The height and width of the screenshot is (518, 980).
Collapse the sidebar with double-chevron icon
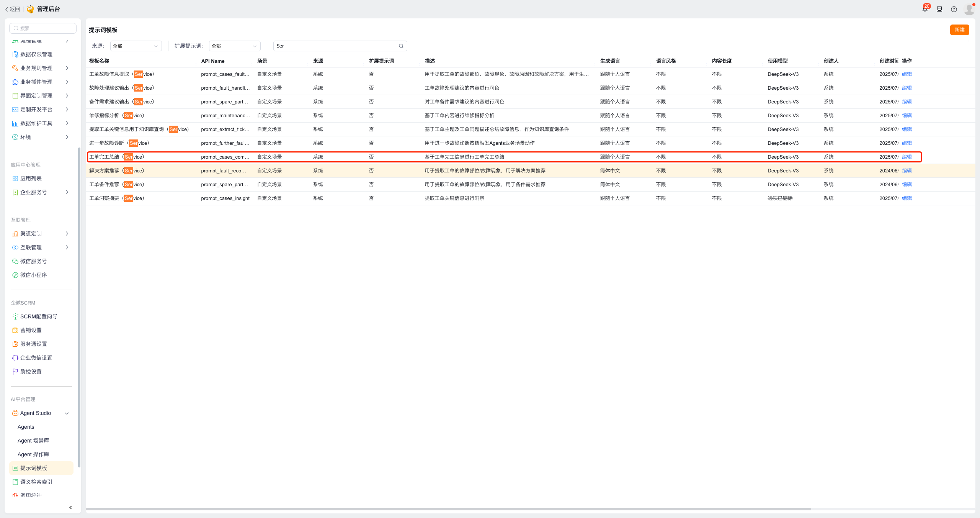click(71, 507)
